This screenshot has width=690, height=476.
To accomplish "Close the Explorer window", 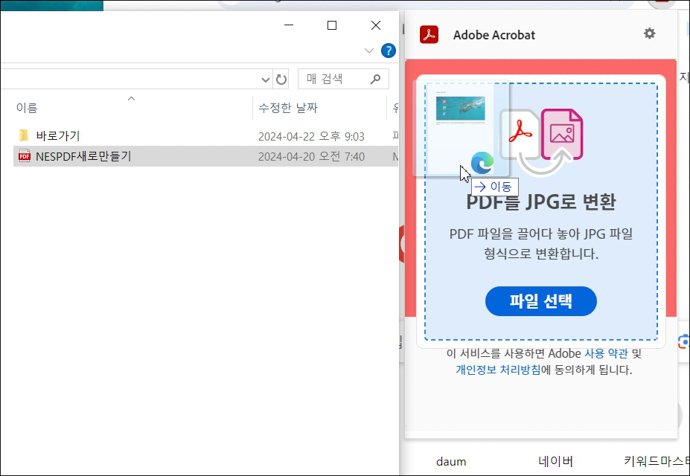I will pos(375,26).
